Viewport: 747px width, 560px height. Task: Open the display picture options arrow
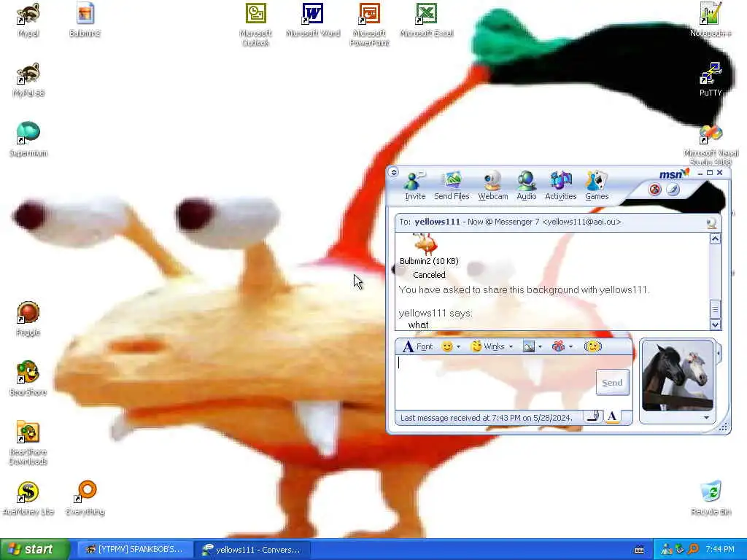(706, 418)
